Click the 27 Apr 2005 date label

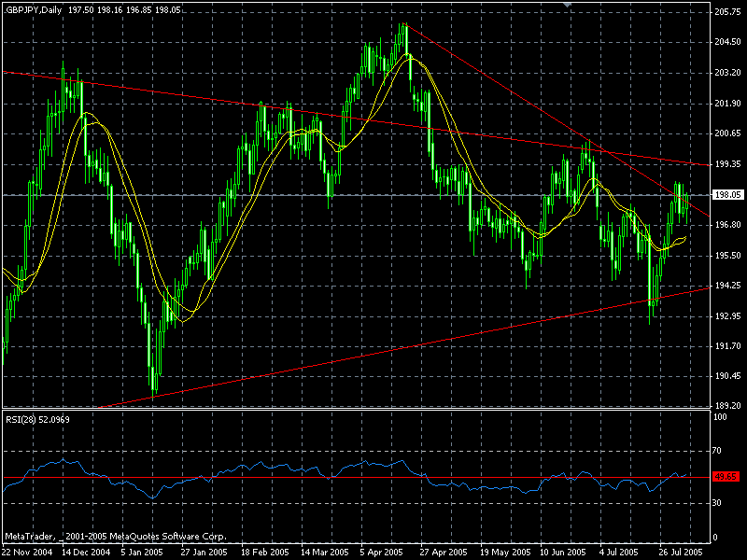(444, 553)
